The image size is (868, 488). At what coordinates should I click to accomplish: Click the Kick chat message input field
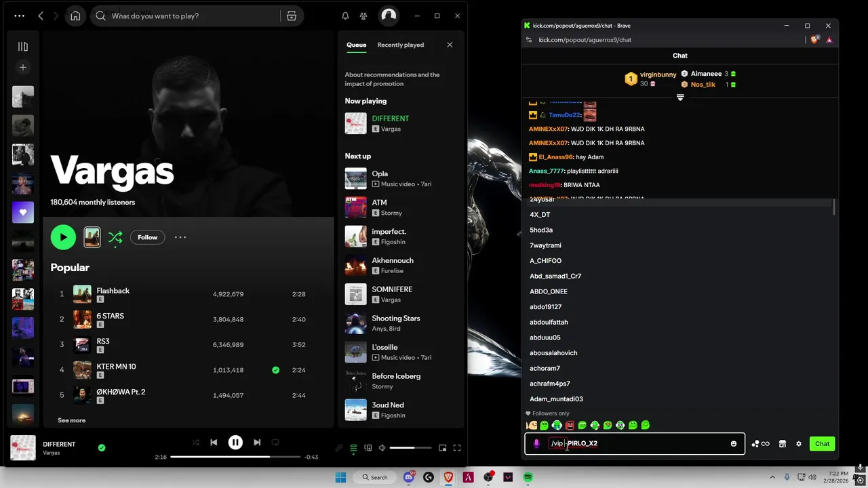coord(634,443)
